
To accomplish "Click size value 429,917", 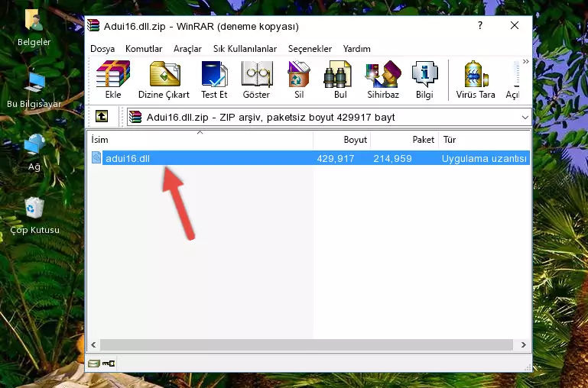I will tap(336, 159).
